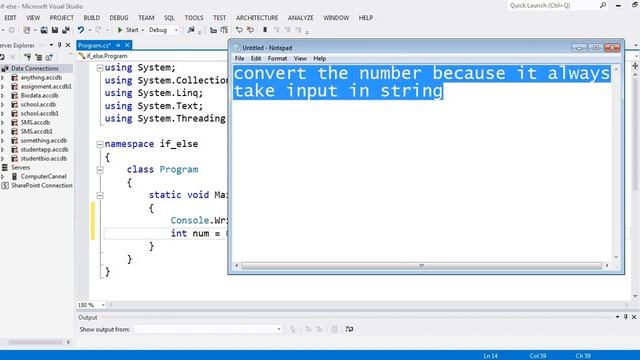
Task: Click the Find in Files toolbar icon
Action: pos(191,30)
